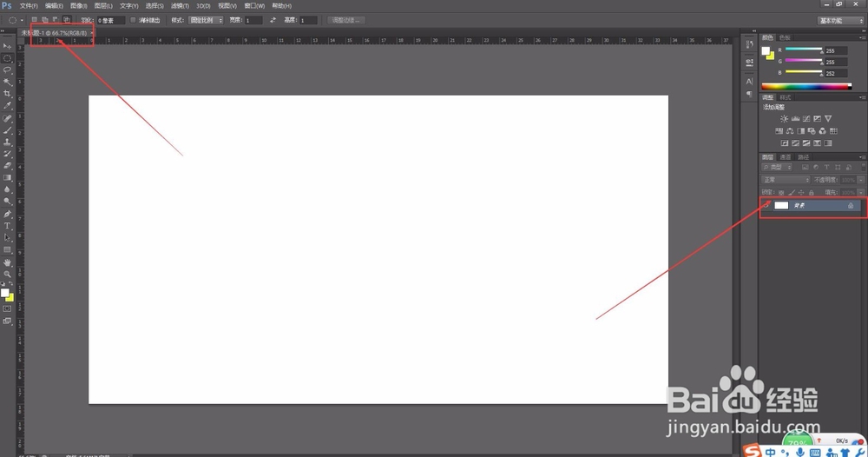868x457 pixels.
Task: Select the Hand tool
Action: click(x=7, y=262)
